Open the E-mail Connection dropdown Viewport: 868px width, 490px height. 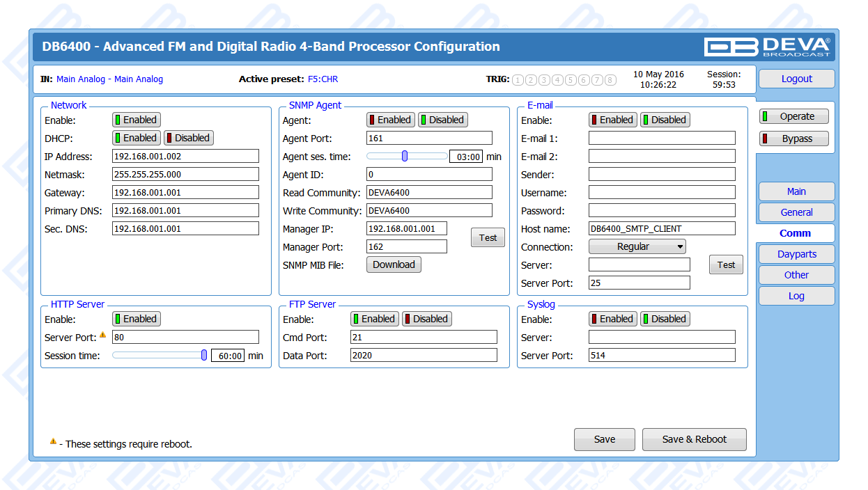pyautogui.click(x=637, y=246)
